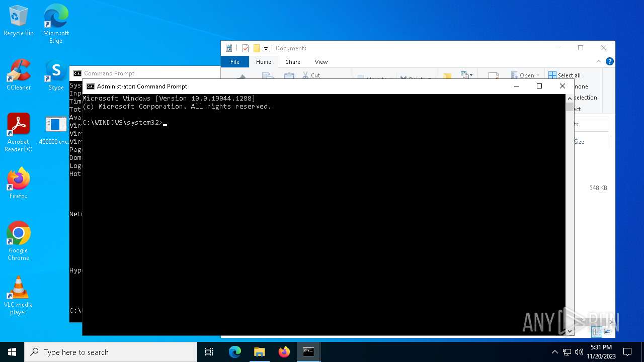Maximize the Administrator Command Prompt window
Screen dimensions: 644x362
click(539, 86)
